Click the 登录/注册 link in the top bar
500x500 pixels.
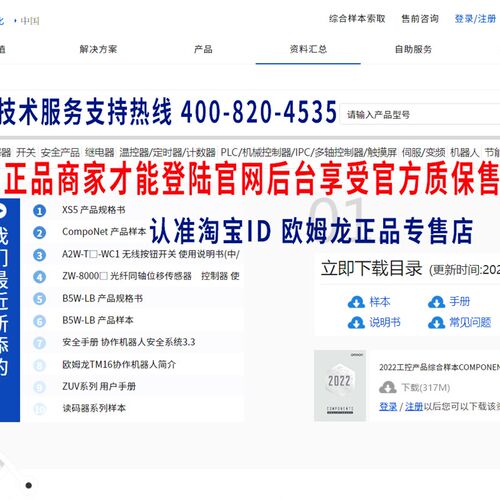point(475,19)
